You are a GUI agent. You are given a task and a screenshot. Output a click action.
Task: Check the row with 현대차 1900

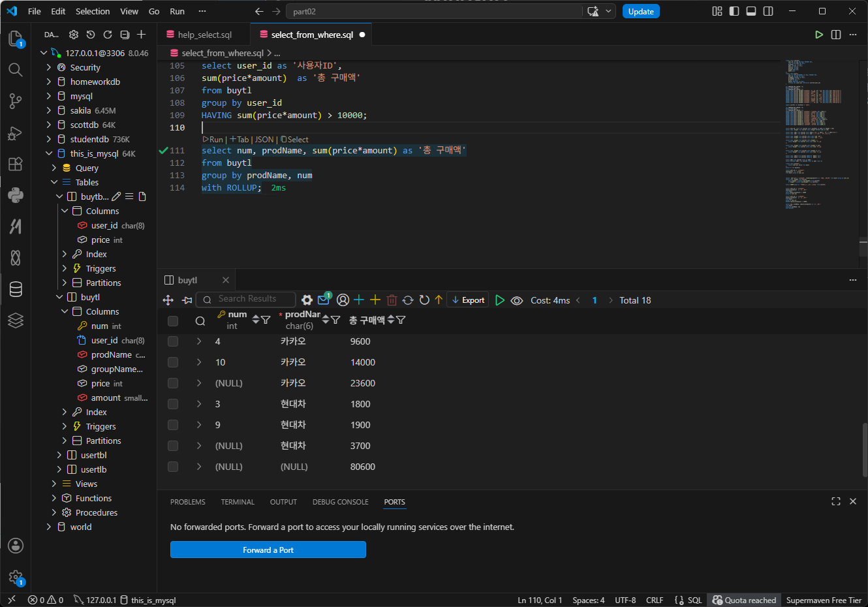pos(173,425)
